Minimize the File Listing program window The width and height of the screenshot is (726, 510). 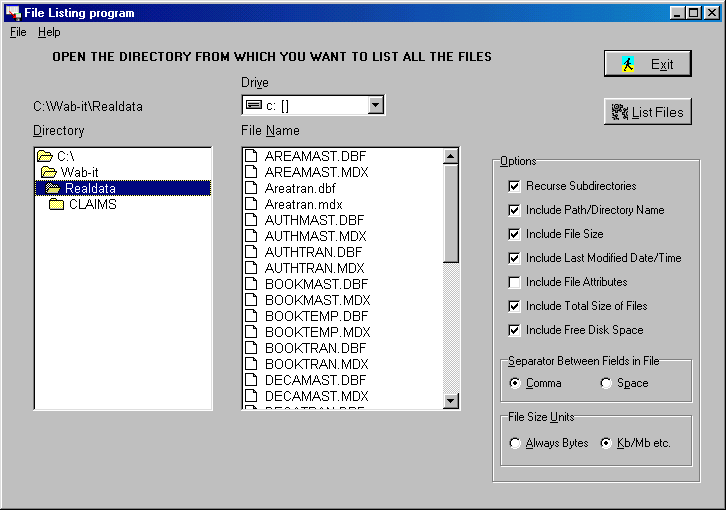click(677, 13)
